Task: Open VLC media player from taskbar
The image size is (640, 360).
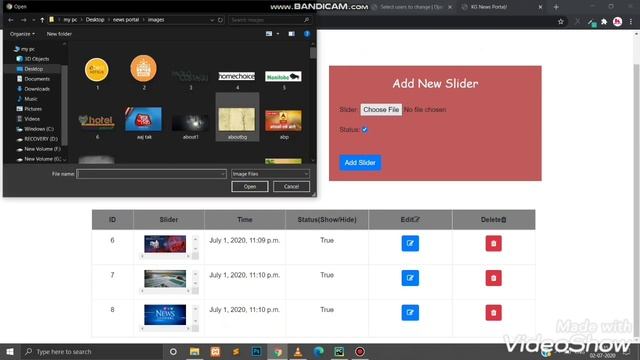Action: 298,351
